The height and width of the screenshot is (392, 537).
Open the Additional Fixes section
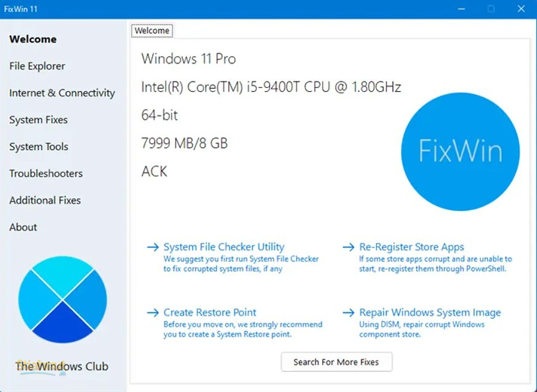(44, 200)
